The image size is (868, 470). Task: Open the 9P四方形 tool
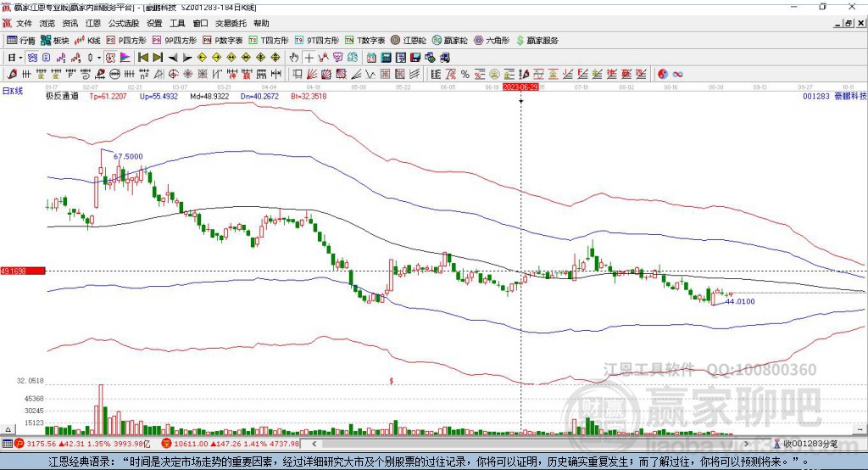coord(175,41)
